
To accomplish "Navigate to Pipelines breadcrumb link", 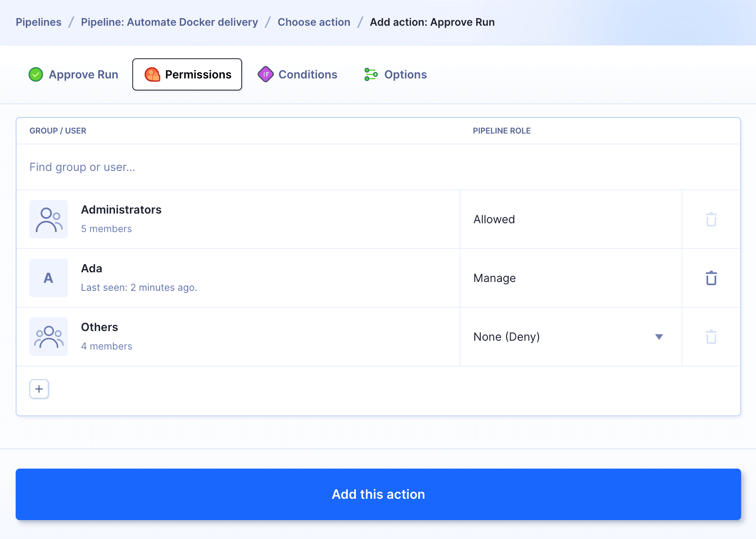I will [39, 22].
